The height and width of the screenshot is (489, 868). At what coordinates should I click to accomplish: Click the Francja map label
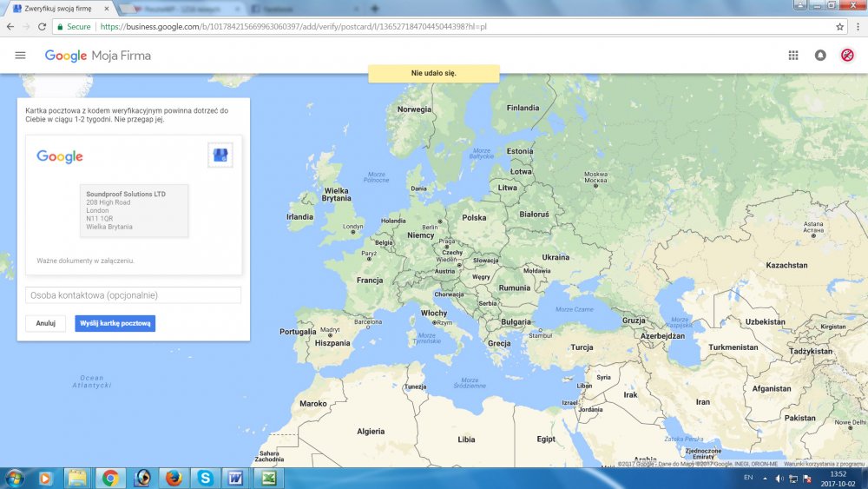(x=370, y=281)
